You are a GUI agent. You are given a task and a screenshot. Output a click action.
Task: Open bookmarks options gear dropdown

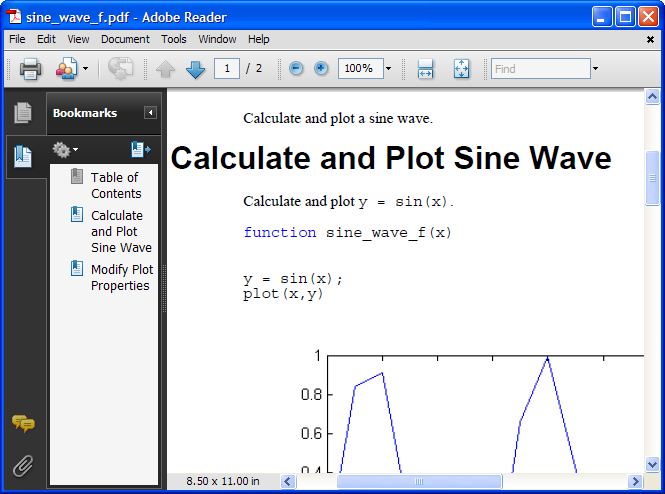65,150
